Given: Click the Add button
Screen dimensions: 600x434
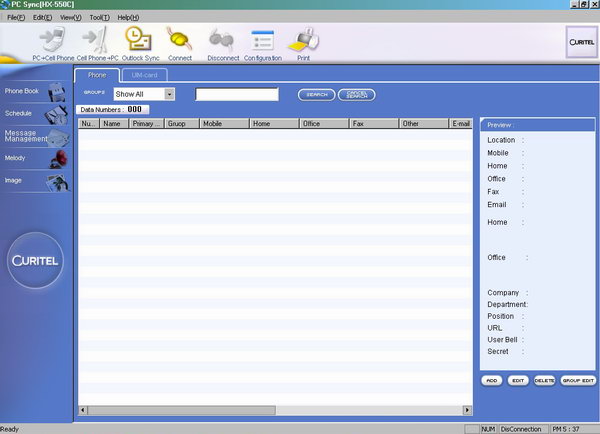Looking at the screenshot, I should tap(492, 380).
